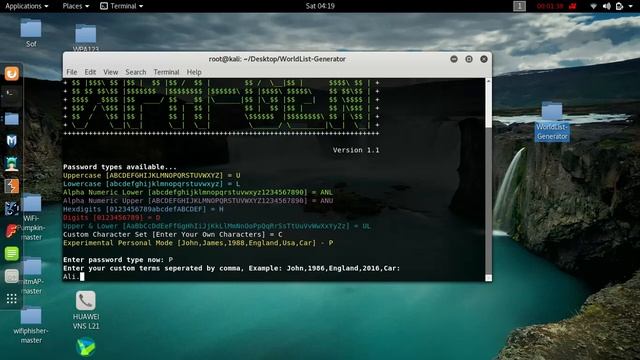The image size is (640, 360).
Task: Click the red screen recording indicator
Action: click(x=557, y=6)
